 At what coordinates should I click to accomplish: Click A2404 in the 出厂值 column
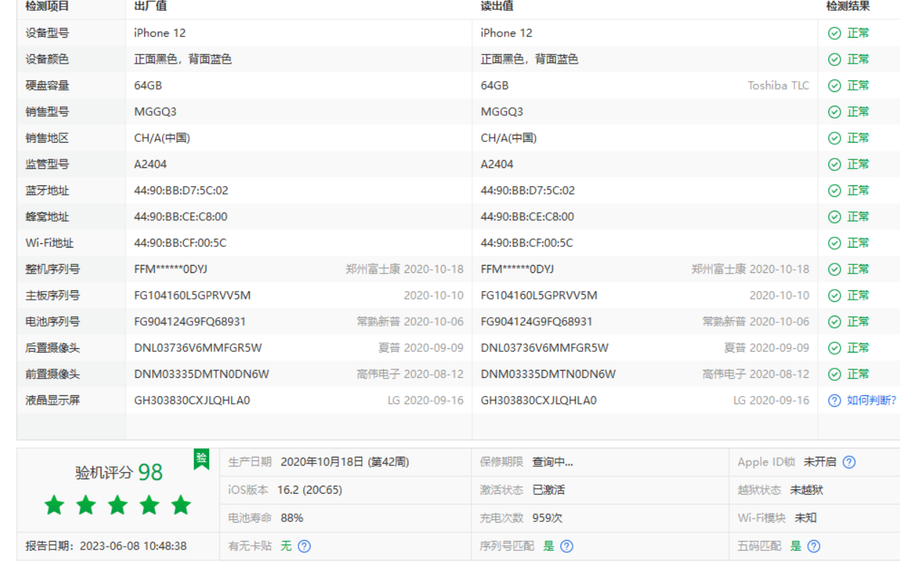click(x=150, y=164)
